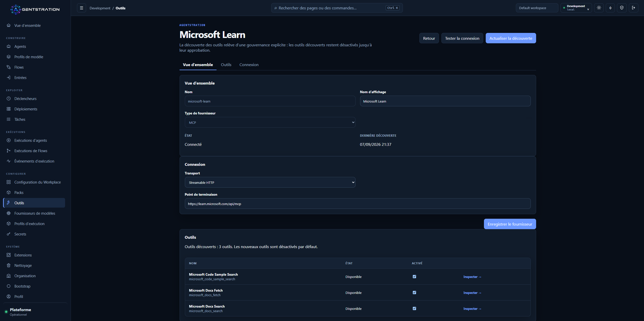Click the Point de terminaison URL field

(358, 204)
